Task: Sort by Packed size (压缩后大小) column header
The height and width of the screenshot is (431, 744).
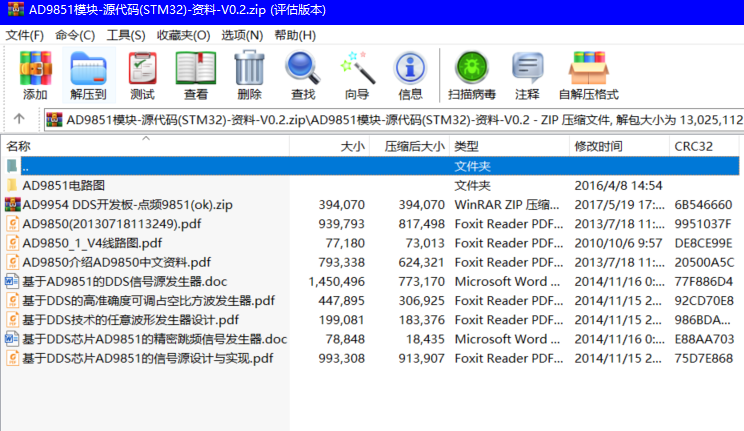Action: (x=409, y=146)
